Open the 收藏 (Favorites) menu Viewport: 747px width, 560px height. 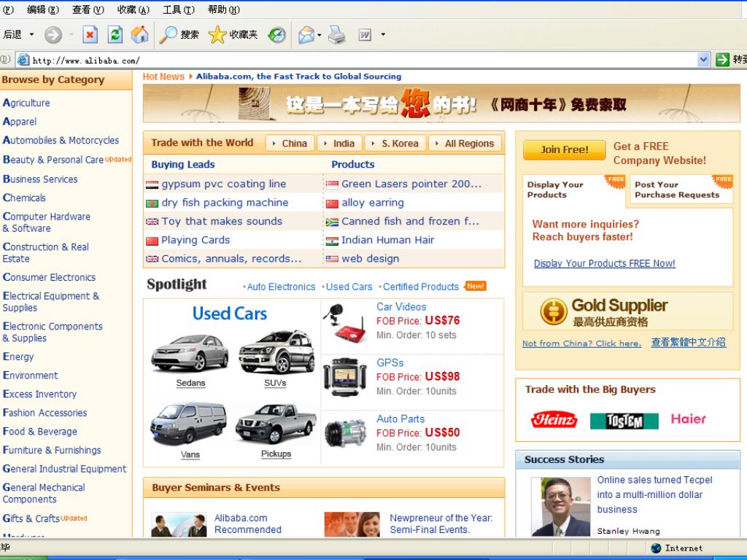133,9
